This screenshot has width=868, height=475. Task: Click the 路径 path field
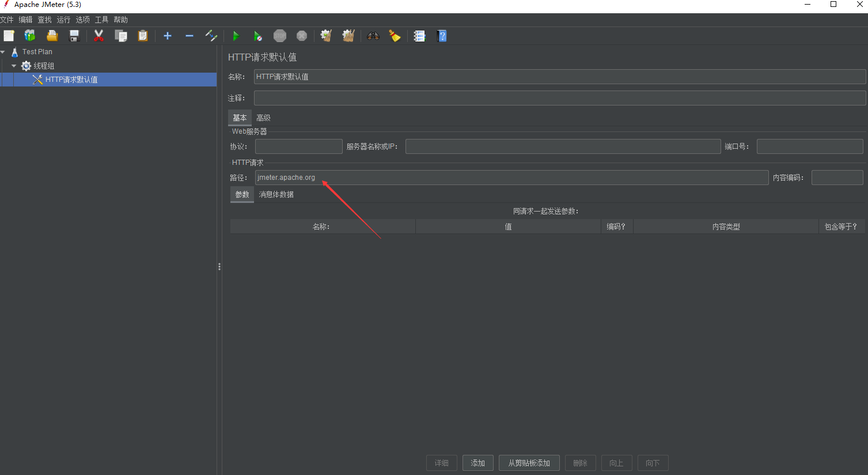point(512,178)
